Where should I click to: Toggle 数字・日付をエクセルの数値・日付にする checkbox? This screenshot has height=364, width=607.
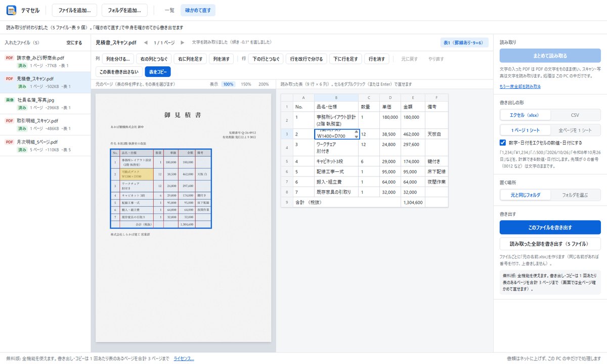(x=503, y=143)
